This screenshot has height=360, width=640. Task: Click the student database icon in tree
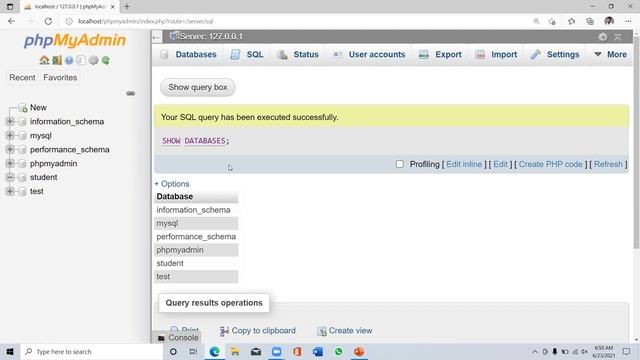tap(22, 178)
